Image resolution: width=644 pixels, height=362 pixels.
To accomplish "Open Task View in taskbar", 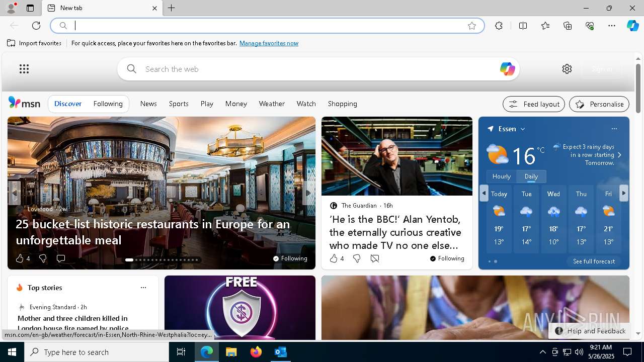I will pos(181,352).
